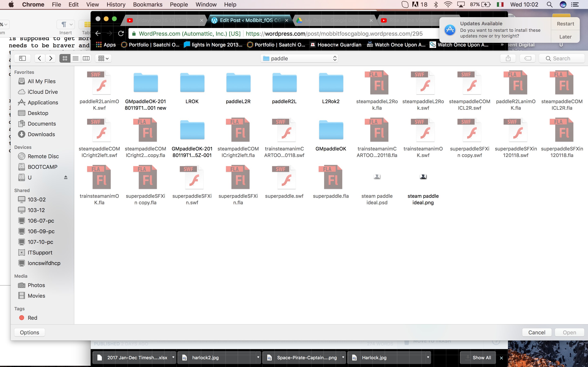The width and height of the screenshot is (588, 367).
Task: Click the Share icon in toolbar
Action: (508, 58)
